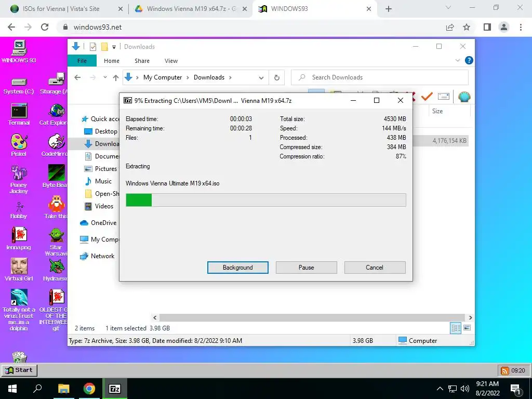Open the File ribbon tab
532x399 pixels.
pos(82,61)
